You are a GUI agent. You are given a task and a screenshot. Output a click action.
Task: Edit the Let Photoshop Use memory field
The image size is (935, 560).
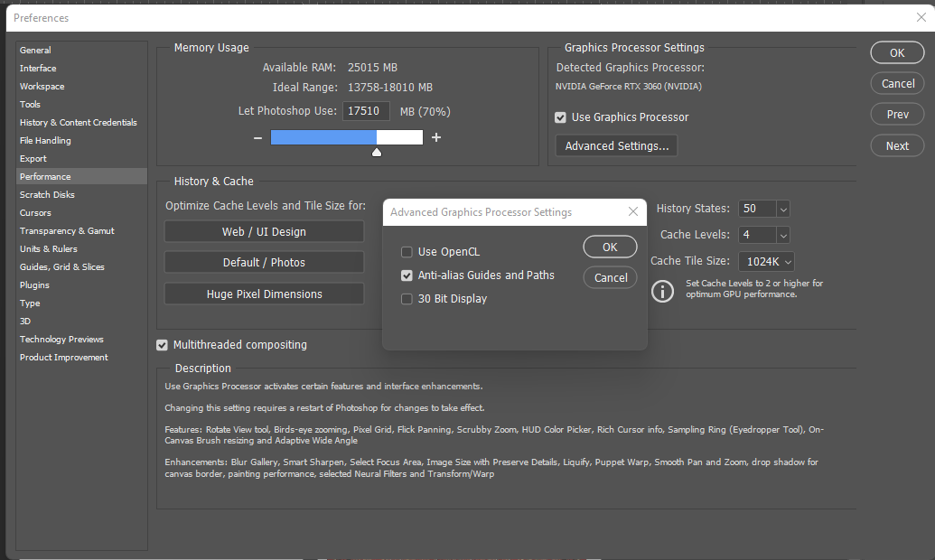pyautogui.click(x=365, y=111)
